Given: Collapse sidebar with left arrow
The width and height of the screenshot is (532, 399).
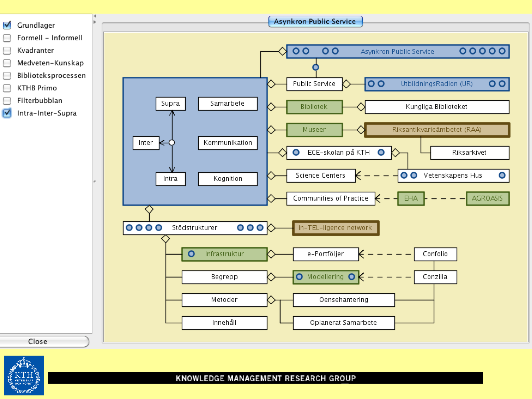Looking at the screenshot, I should coord(95,16).
